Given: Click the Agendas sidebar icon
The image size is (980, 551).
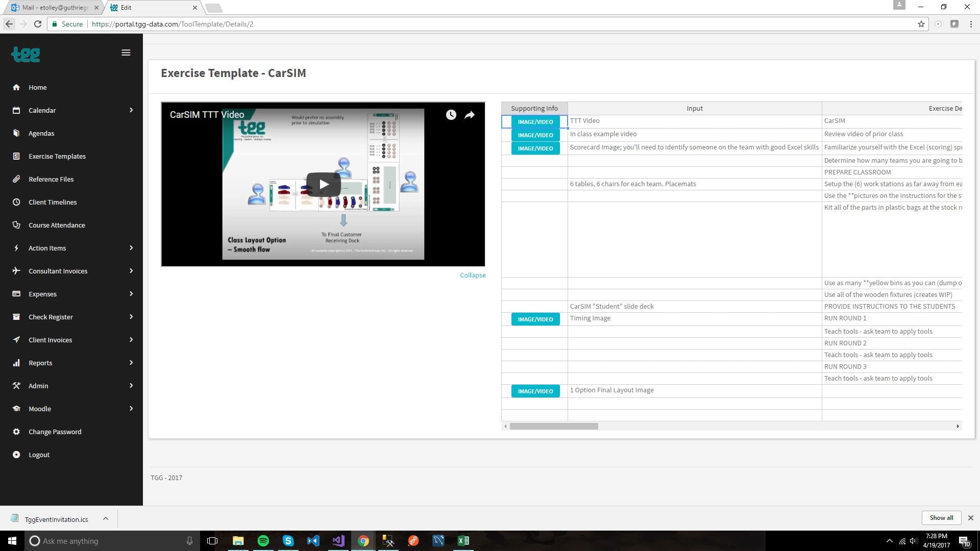Looking at the screenshot, I should (x=16, y=133).
